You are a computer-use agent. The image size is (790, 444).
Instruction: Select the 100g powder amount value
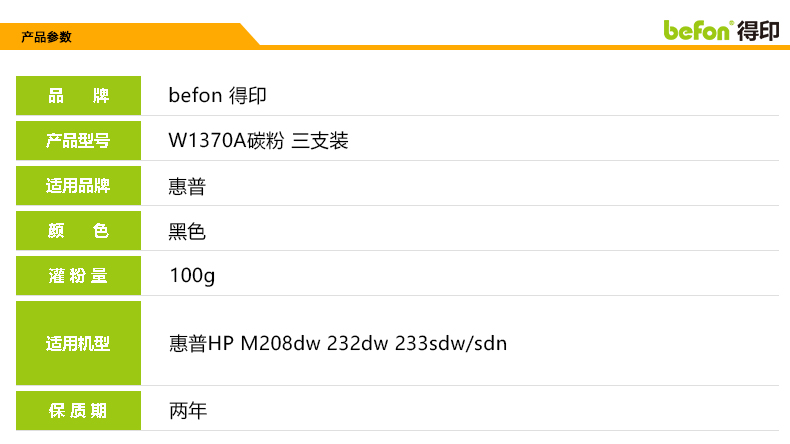pyautogui.click(x=192, y=276)
